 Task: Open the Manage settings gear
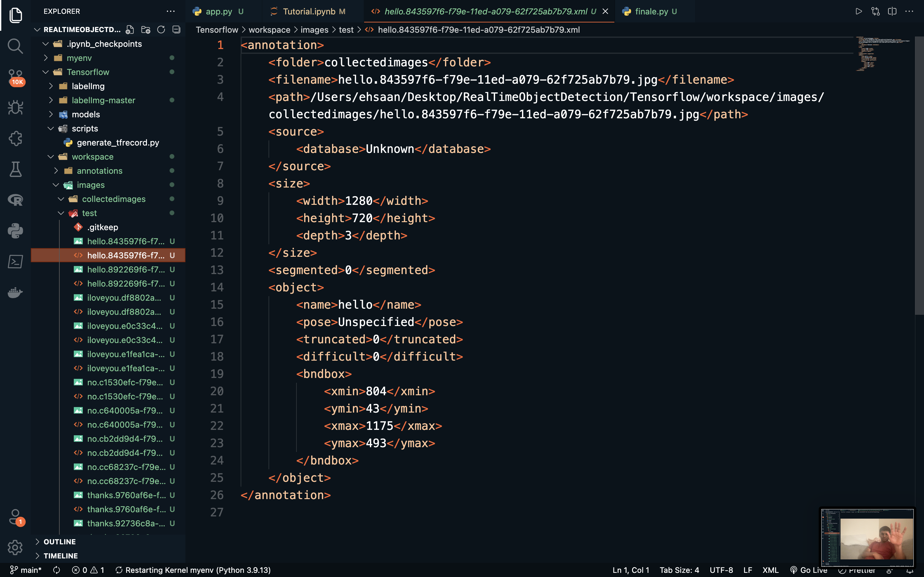tap(15, 547)
